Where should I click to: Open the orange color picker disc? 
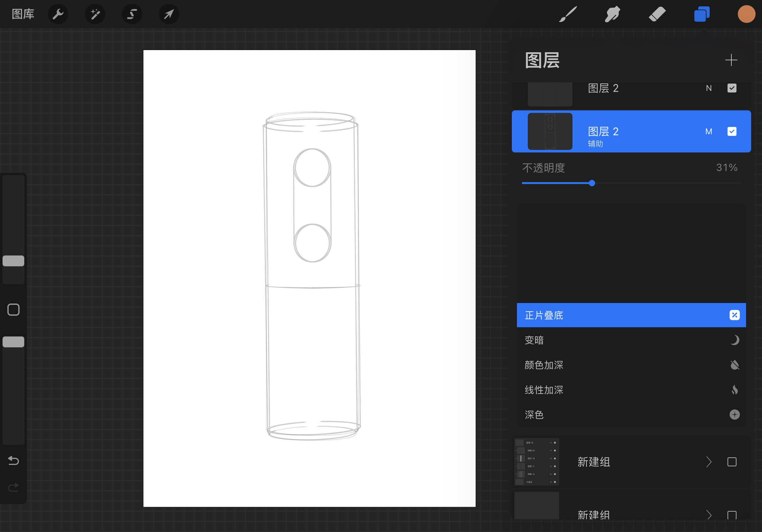click(746, 14)
